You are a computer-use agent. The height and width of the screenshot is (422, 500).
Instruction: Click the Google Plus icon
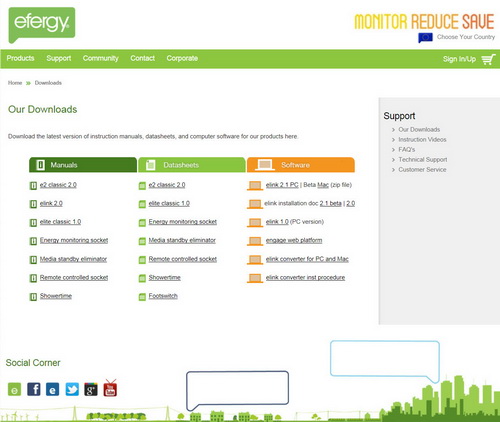pos(91,389)
